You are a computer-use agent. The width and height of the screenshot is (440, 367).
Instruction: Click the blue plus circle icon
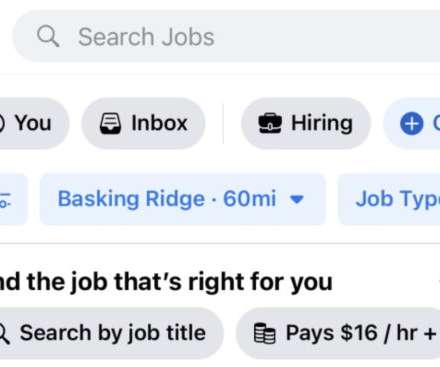(x=411, y=124)
